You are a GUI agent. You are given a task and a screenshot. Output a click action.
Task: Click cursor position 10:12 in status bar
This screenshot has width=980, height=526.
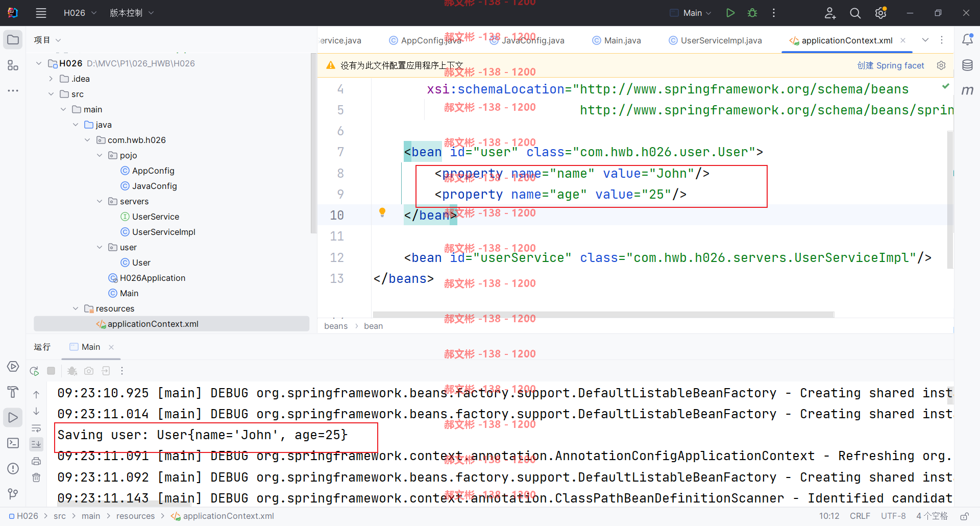pos(829,516)
